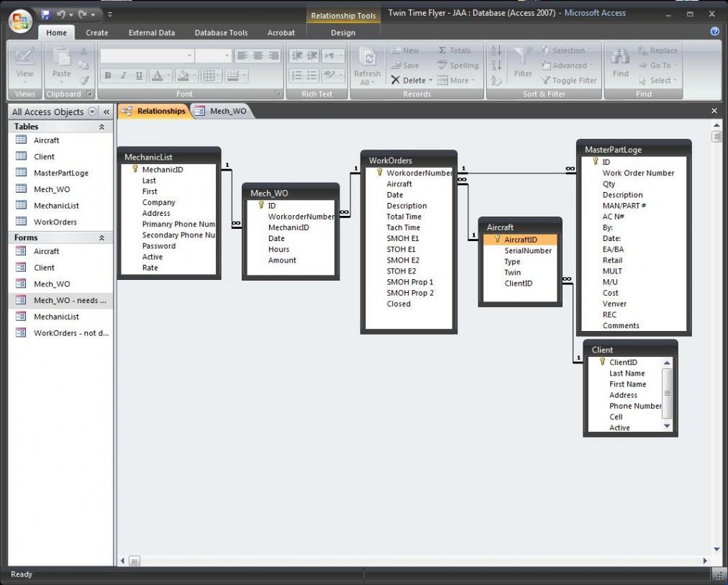728x585 pixels.
Task: Open the fill color bucket button
Action: (186, 76)
